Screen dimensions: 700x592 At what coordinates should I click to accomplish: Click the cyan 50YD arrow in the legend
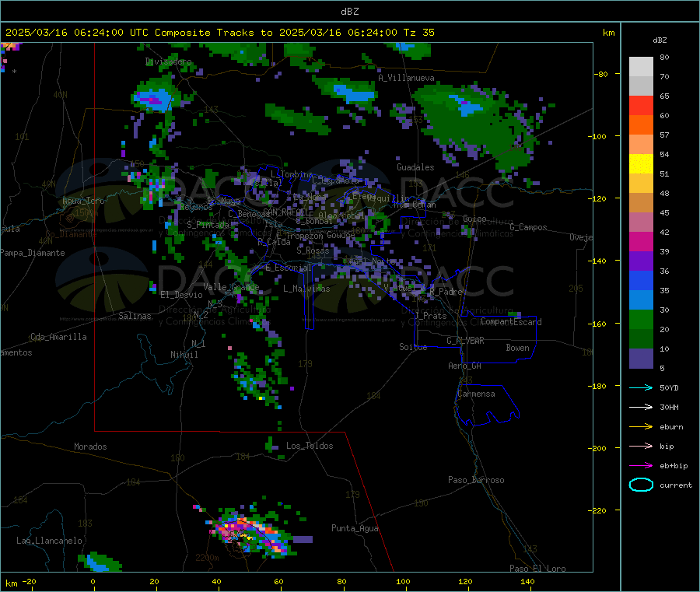click(641, 387)
